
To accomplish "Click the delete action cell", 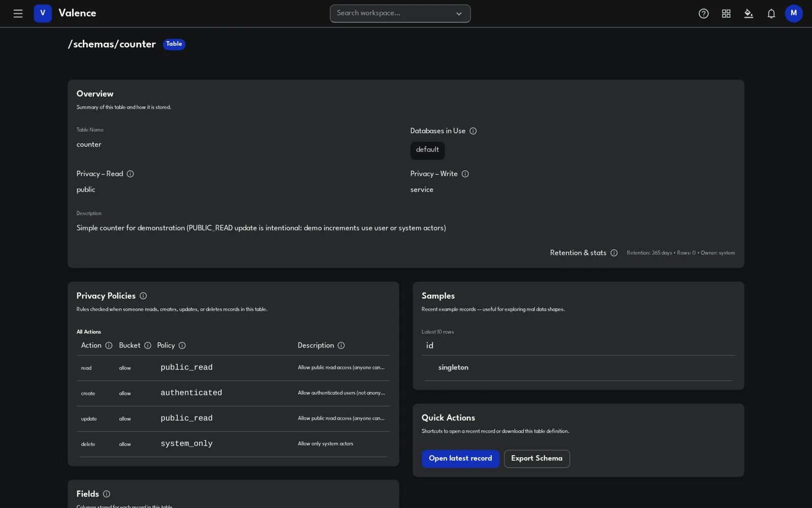I will [x=88, y=444].
